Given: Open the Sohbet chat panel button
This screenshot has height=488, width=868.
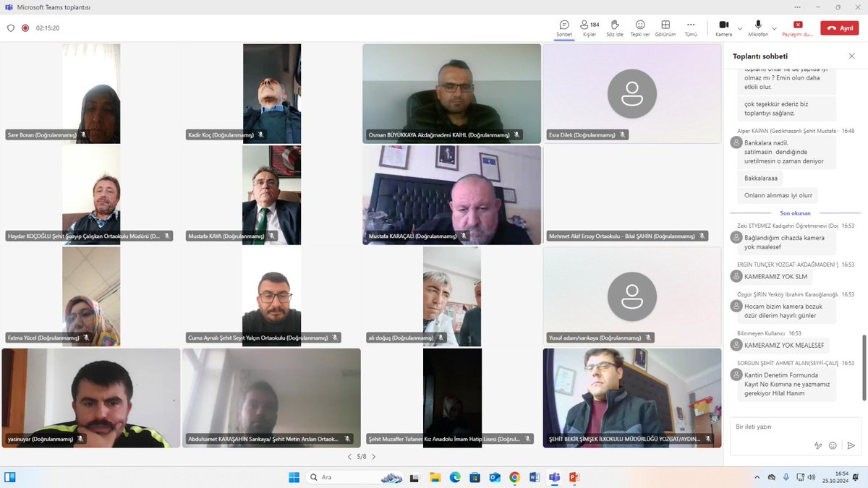Looking at the screenshot, I should pos(564,28).
